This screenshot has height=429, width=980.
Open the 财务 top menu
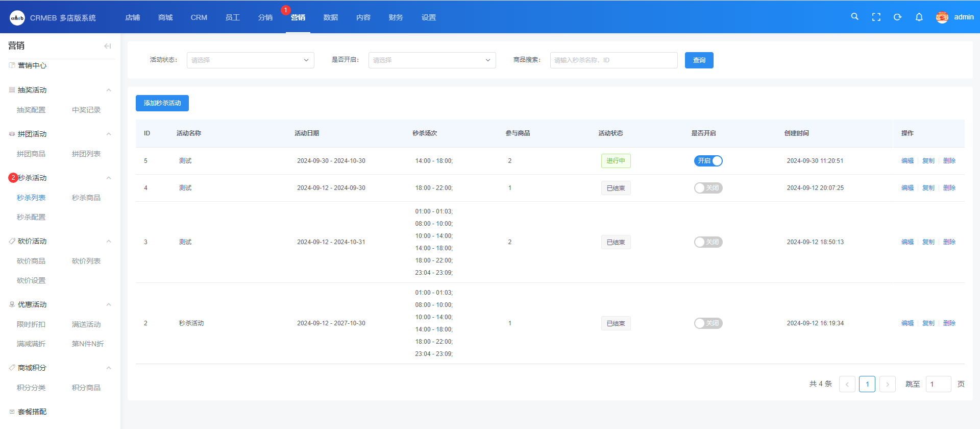396,17
